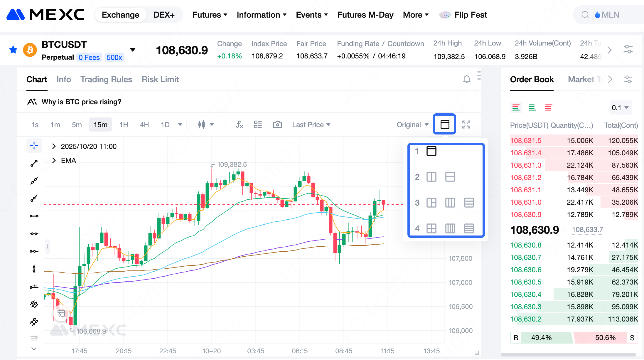This screenshot has height=360, width=644.
Task: Open the Futures menu
Action: point(210,15)
